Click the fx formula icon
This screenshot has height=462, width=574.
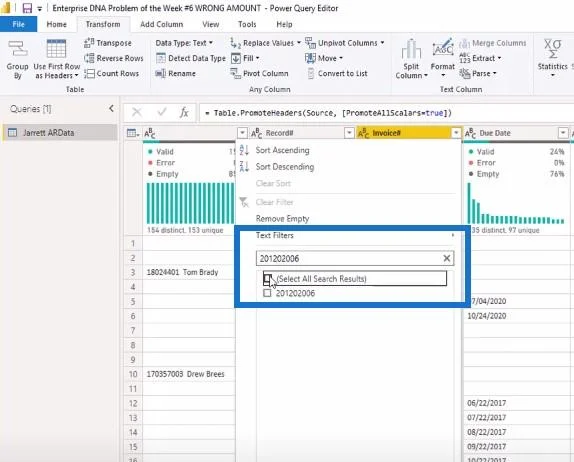[184, 112]
